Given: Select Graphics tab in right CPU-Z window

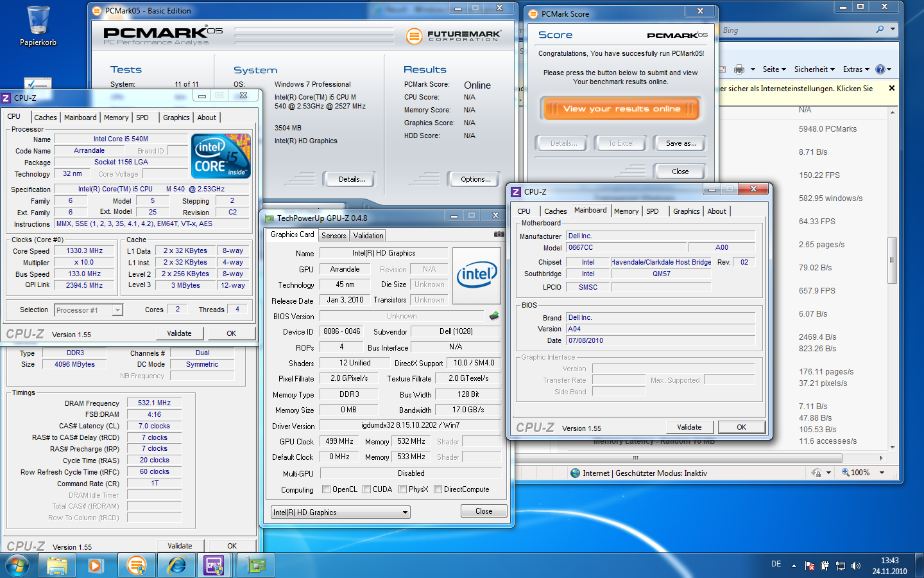Looking at the screenshot, I should pos(686,211).
